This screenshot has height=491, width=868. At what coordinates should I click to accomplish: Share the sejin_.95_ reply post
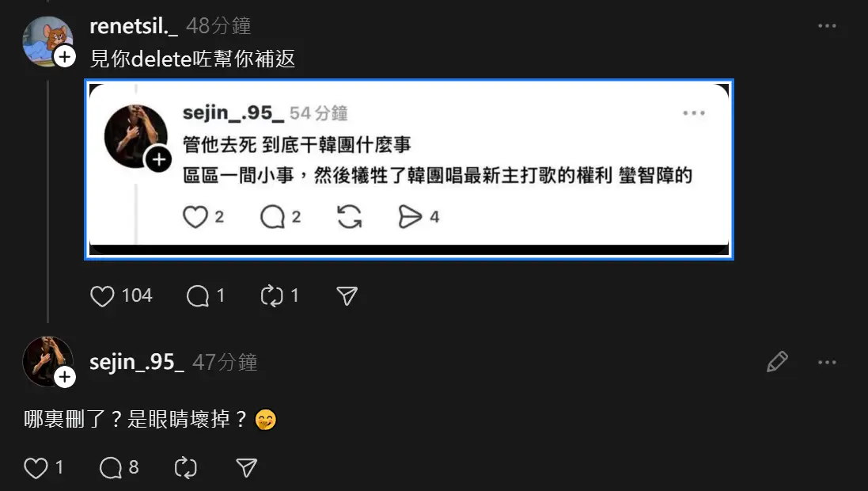[246, 468]
